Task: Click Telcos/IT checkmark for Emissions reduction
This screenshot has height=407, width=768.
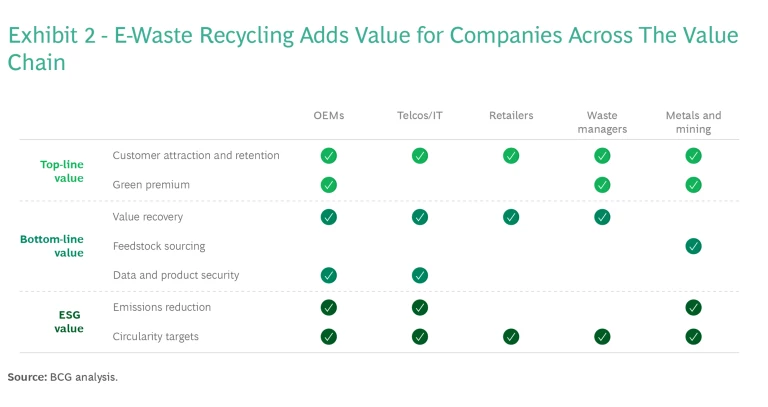Action: [x=420, y=308]
